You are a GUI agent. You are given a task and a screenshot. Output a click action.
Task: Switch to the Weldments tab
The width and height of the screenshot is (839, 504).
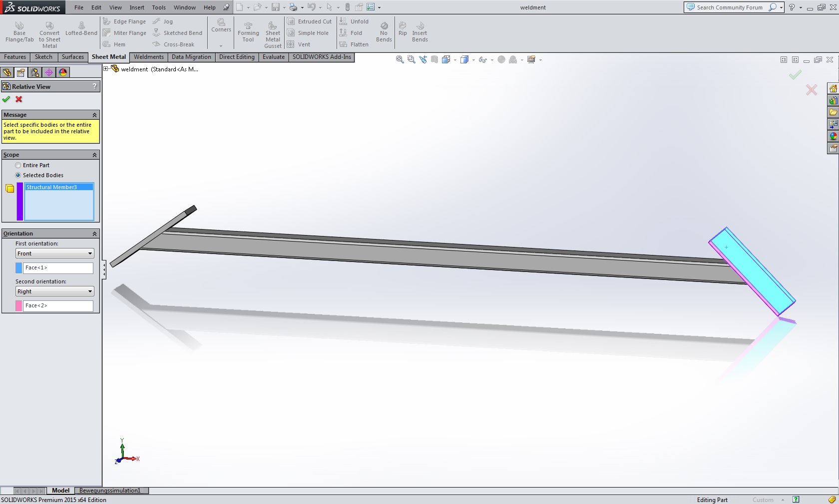pyautogui.click(x=148, y=57)
